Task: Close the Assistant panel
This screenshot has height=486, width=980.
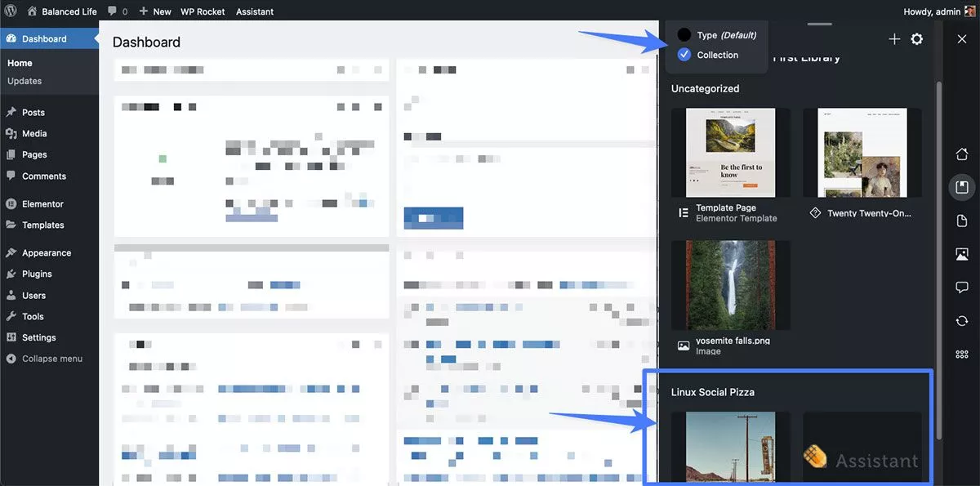Action: 961,39
